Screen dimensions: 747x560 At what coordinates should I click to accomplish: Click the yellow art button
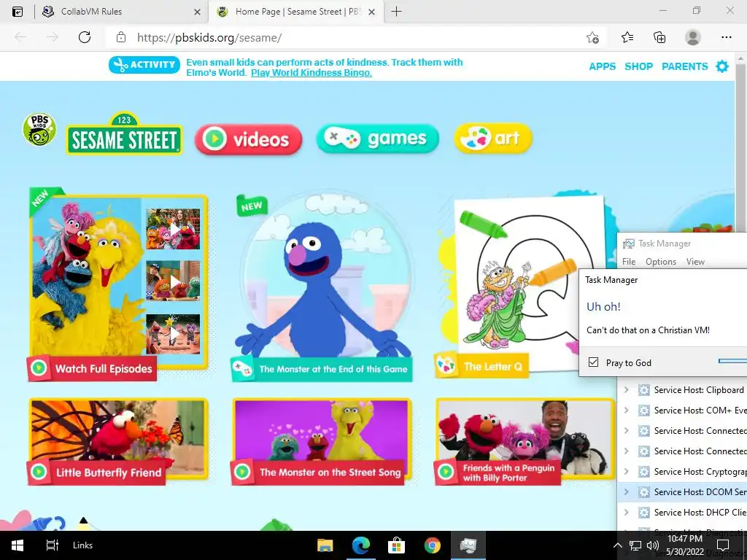pos(492,139)
